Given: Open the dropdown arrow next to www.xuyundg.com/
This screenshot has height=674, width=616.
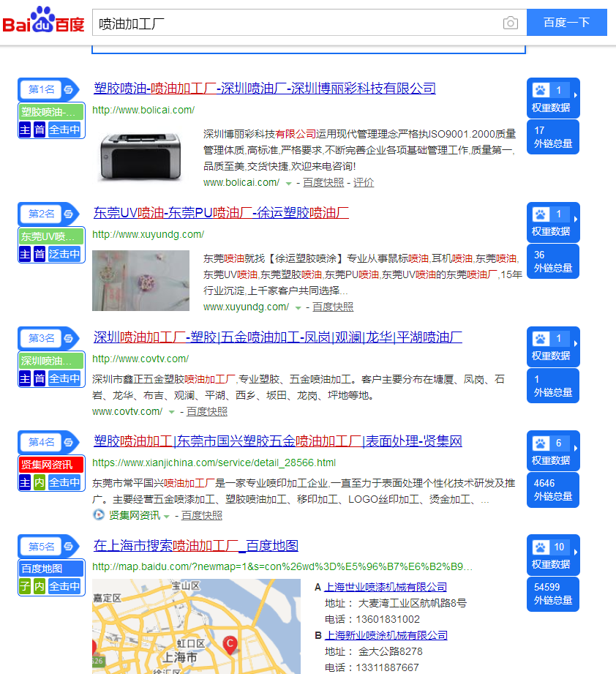Looking at the screenshot, I should [298, 308].
